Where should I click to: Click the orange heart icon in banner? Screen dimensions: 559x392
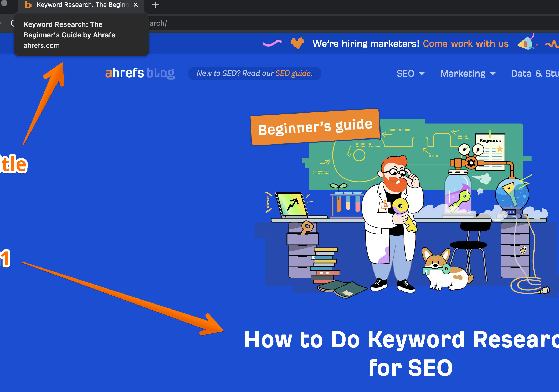[x=297, y=43]
